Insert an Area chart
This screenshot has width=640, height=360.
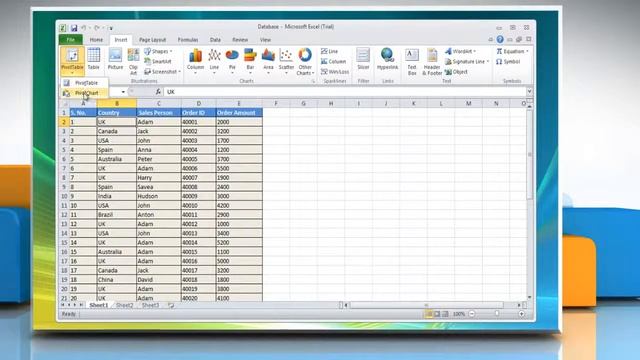pyautogui.click(x=268, y=61)
